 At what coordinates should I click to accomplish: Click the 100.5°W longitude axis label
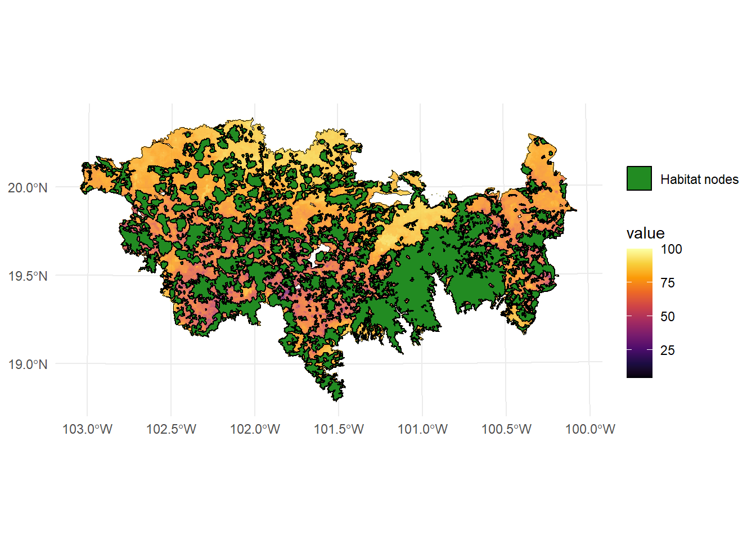506,430
